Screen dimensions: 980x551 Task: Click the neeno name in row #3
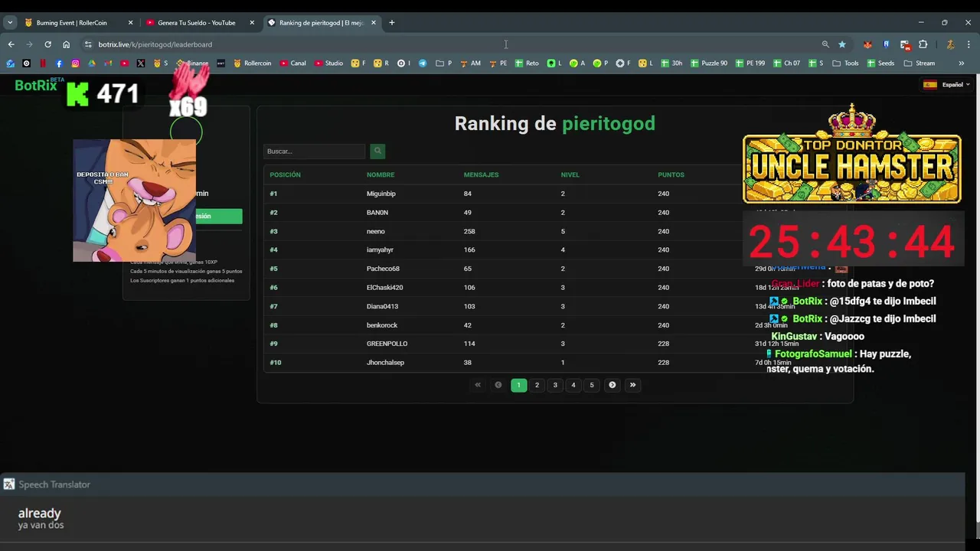[x=375, y=231]
